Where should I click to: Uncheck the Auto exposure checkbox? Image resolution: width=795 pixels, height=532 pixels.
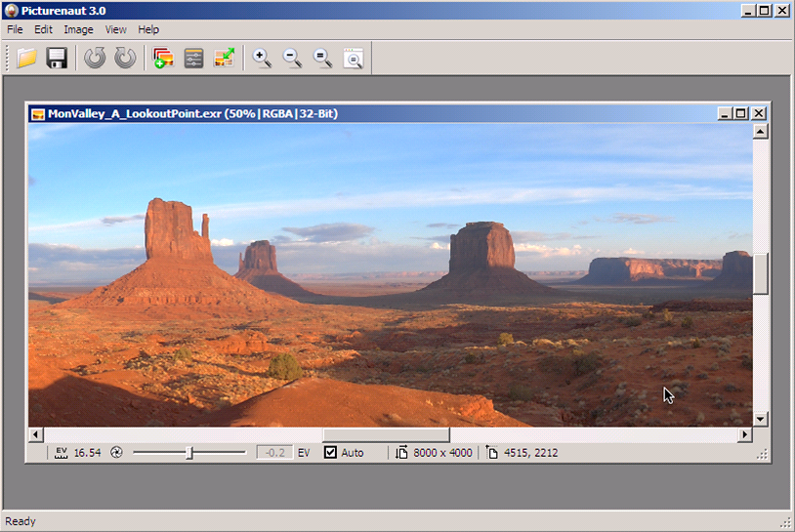pos(330,453)
